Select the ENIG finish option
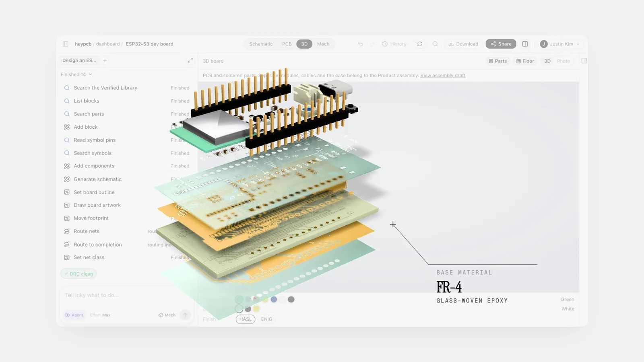Image resolution: width=644 pixels, height=362 pixels. 266,319
